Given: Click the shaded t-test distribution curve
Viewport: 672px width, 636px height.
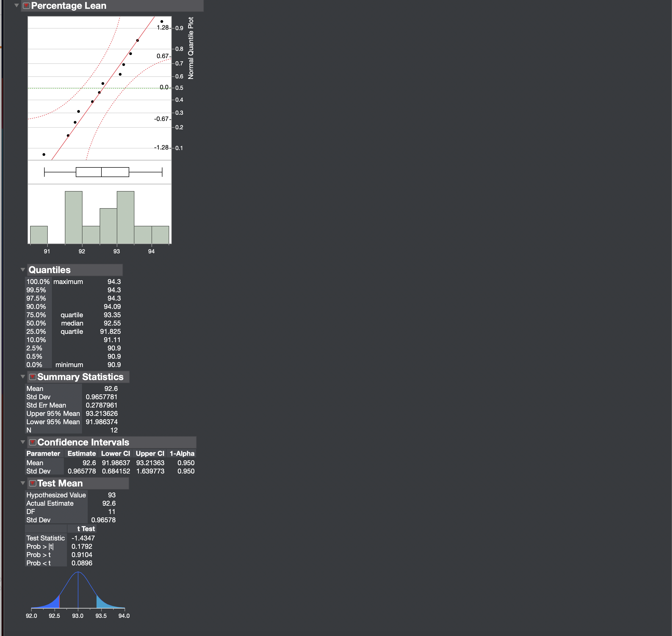Looking at the screenshot, I should point(78,597).
